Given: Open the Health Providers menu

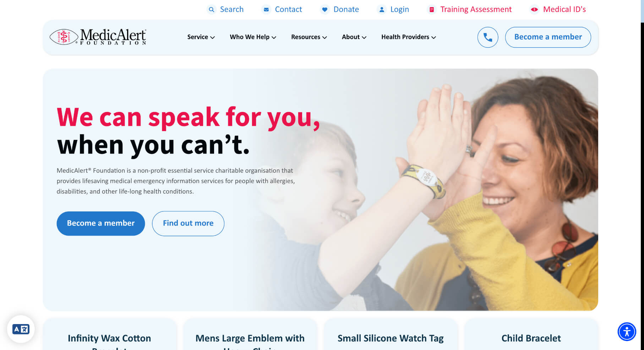Looking at the screenshot, I should 409,37.
